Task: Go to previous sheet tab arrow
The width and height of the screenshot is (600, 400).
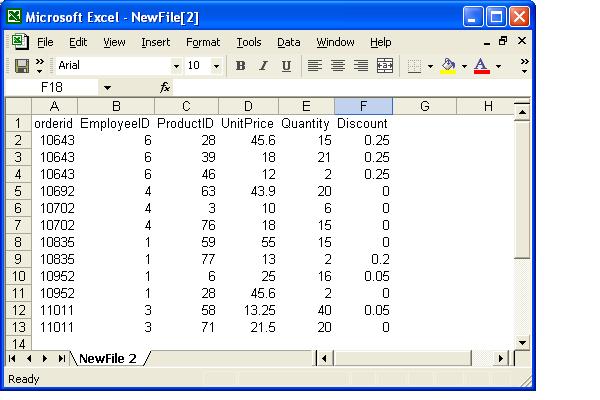Action: (x=29, y=359)
